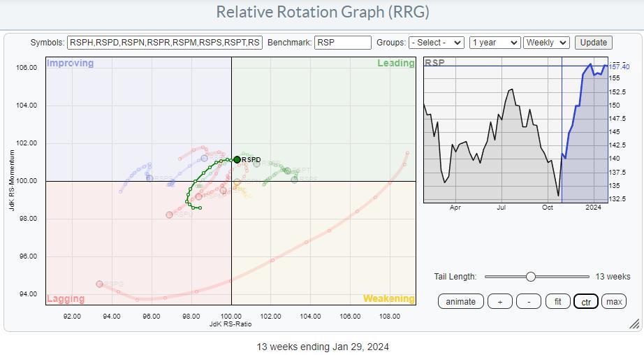The width and height of the screenshot is (644, 355).
Task: Click the Tail Length slider handle
Action: coord(531,277)
